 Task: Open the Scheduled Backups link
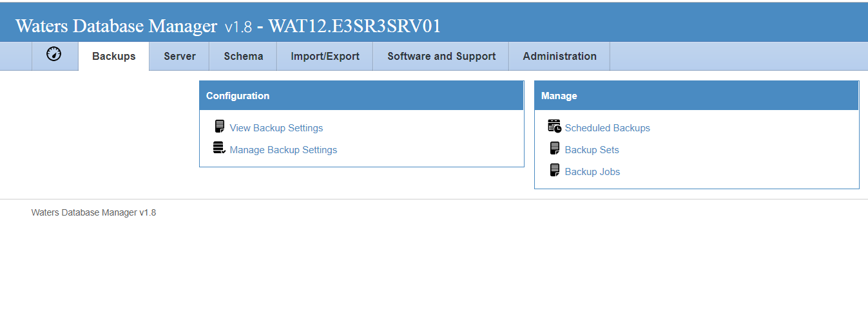coord(607,128)
